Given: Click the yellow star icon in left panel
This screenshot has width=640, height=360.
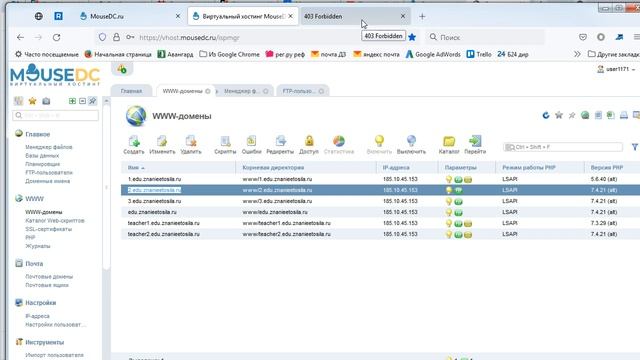Looking at the screenshot, I should (x=32, y=101).
